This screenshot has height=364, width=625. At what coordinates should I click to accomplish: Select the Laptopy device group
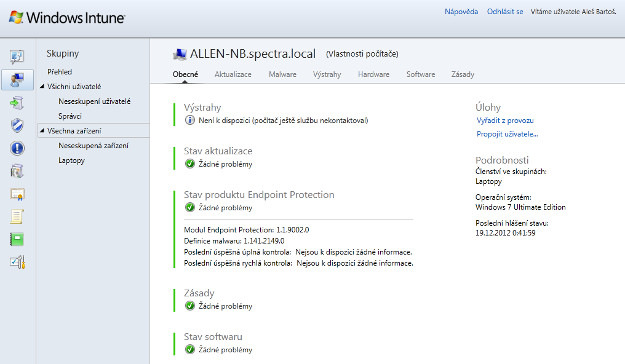pyautogui.click(x=71, y=160)
